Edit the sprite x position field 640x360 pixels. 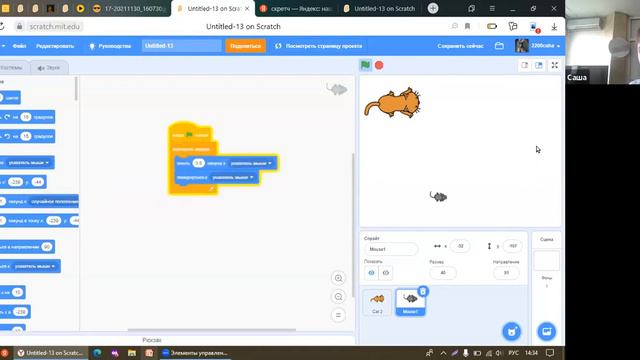(460, 246)
